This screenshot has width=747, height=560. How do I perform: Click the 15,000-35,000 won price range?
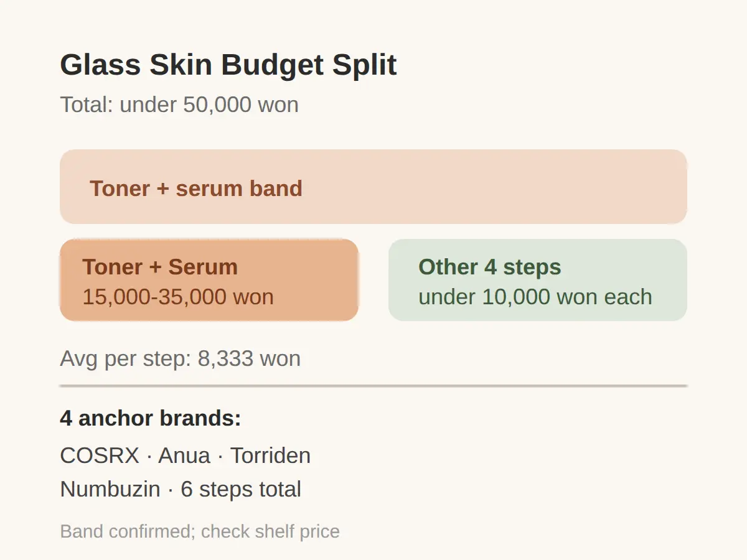point(178,297)
